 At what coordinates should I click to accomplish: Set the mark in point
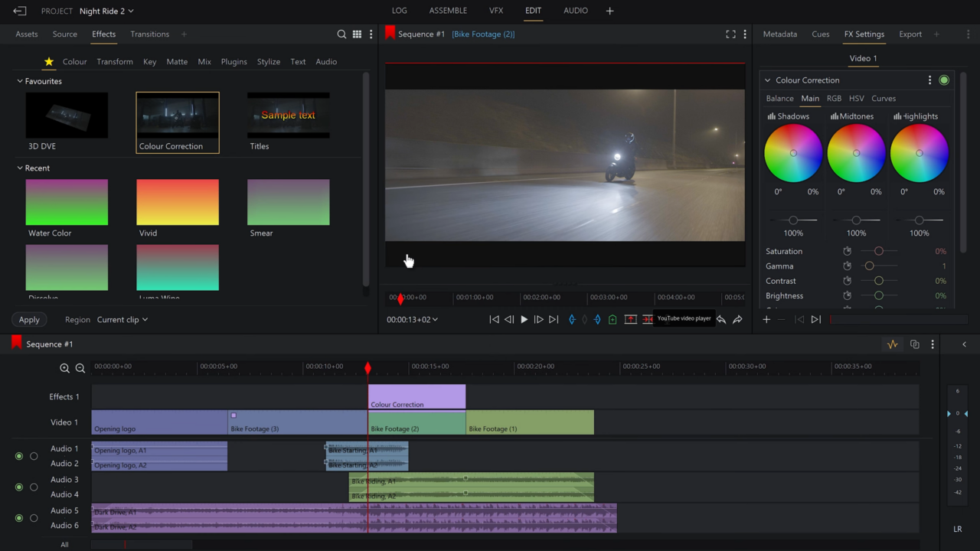tap(571, 320)
